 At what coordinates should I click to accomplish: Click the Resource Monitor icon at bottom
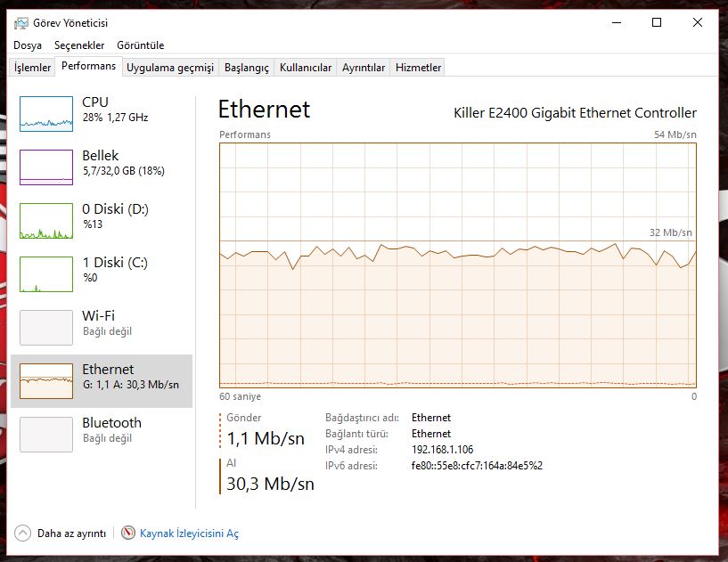(128, 533)
